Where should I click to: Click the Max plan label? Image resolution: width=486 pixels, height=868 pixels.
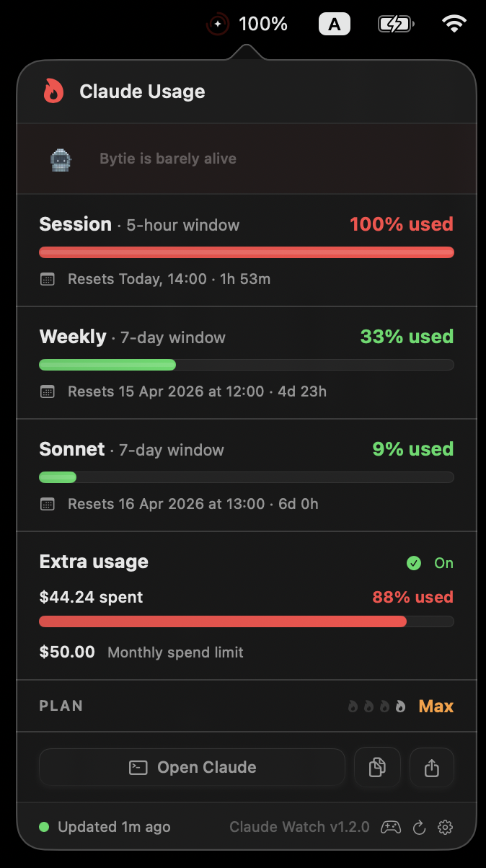[x=436, y=706]
